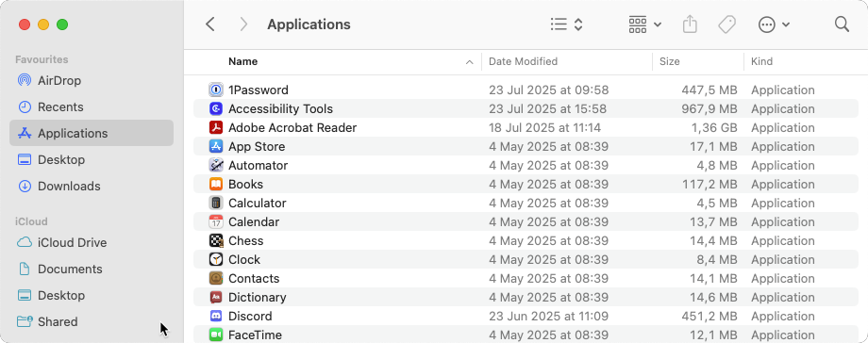Click the Accessibility Tools app icon

click(216, 109)
